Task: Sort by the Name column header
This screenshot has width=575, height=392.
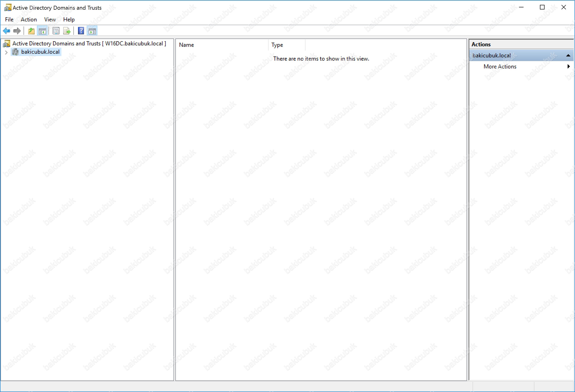Action: [x=222, y=45]
